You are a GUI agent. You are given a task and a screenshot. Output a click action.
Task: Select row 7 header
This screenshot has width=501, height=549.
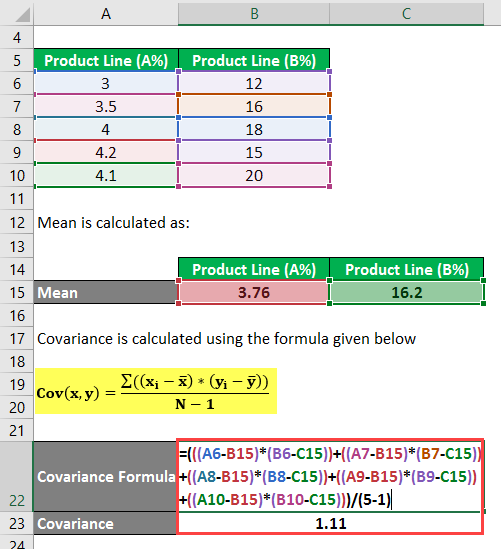click(x=16, y=106)
